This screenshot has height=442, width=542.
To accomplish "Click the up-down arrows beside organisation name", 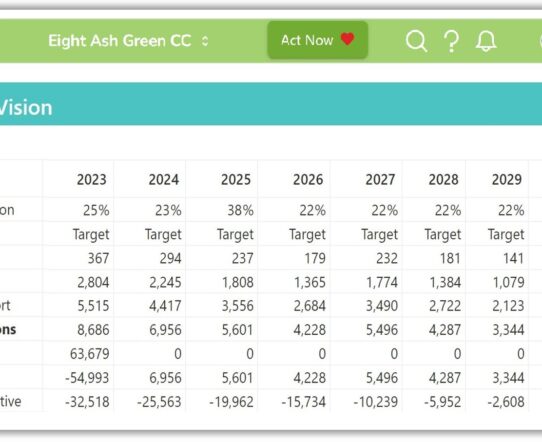I will [x=205, y=41].
